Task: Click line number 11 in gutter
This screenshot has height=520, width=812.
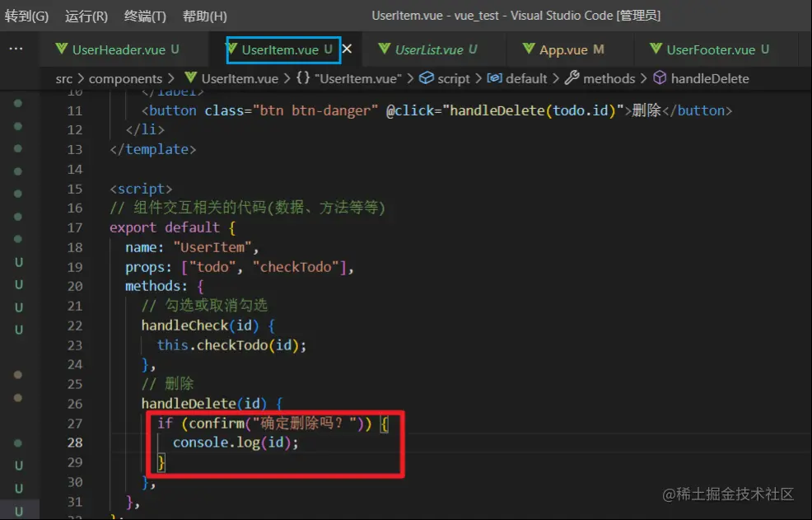Action: (x=75, y=111)
